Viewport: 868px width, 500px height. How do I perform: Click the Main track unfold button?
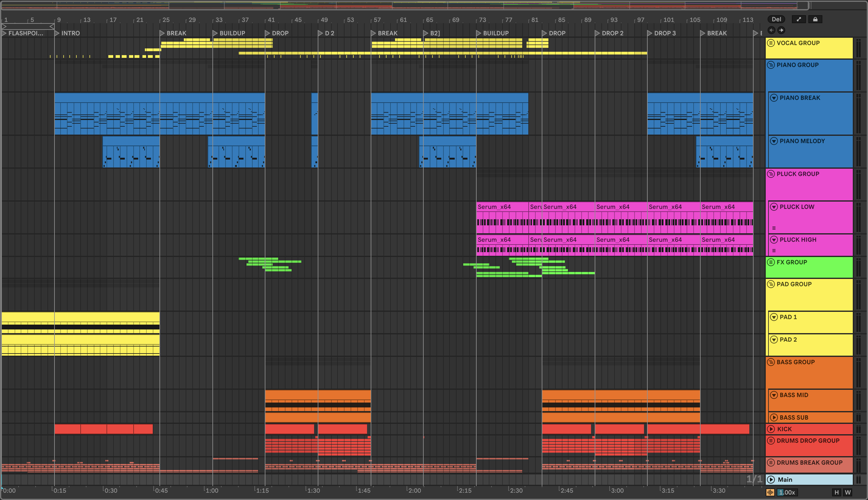771,479
